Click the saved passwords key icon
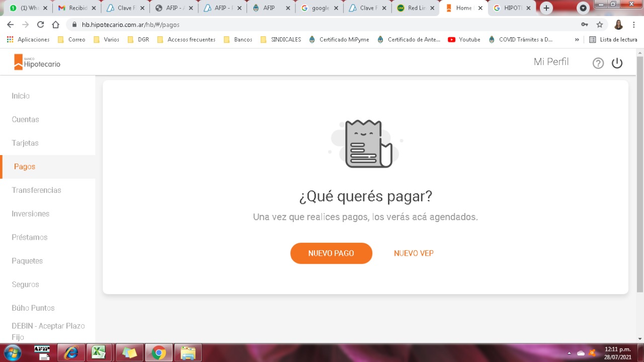644x362 pixels. tap(584, 25)
